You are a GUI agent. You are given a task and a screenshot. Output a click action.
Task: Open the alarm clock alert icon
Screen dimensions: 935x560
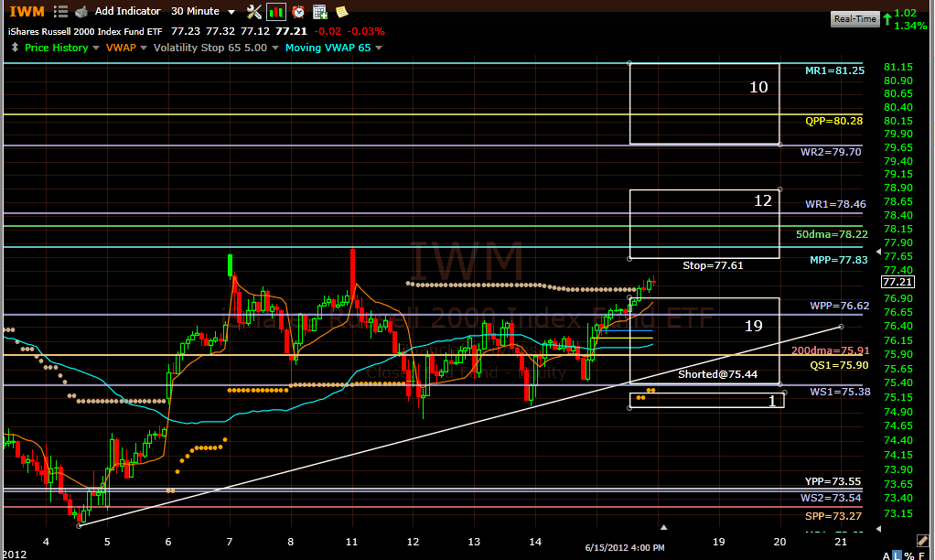click(298, 11)
